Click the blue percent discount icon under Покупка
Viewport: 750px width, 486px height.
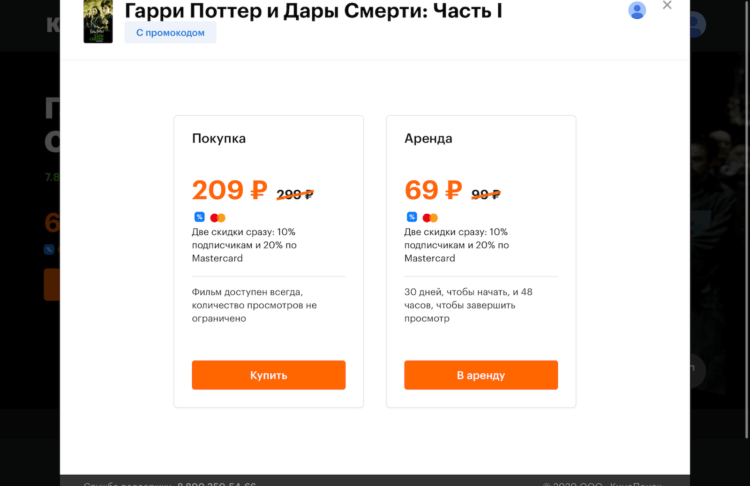199,217
